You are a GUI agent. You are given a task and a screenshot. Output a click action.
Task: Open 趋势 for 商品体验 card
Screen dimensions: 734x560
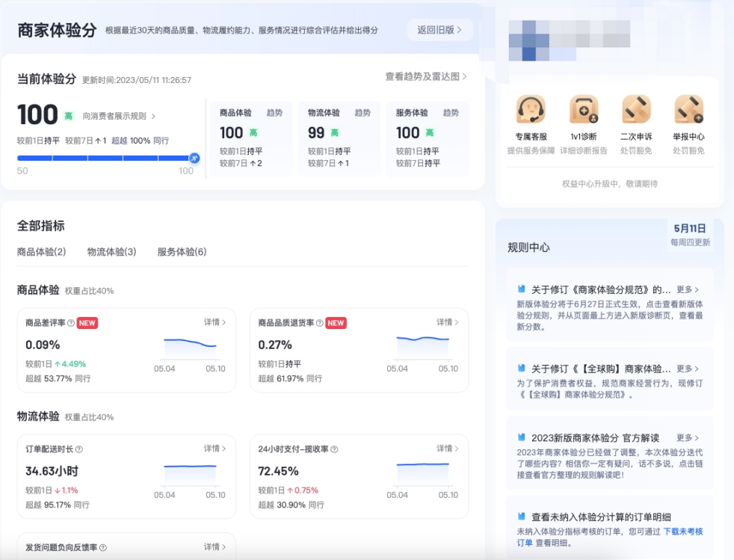(274, 113)
